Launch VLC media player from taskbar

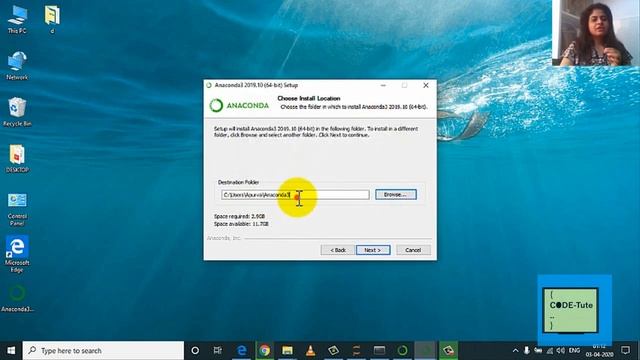coord(310,350)
